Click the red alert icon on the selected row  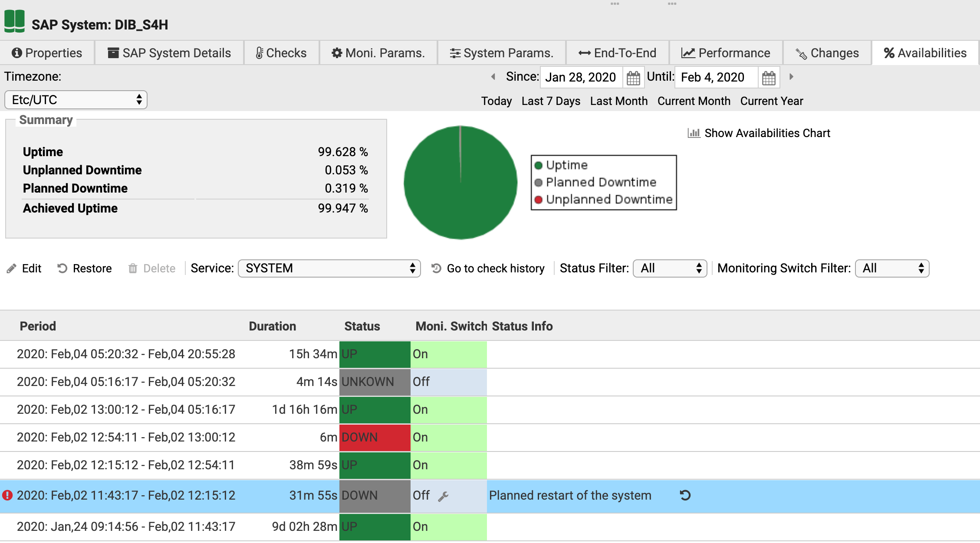click(7, 495)
